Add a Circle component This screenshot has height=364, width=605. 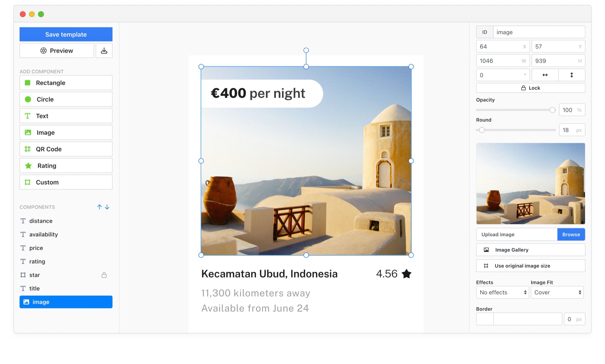(66, 99)
